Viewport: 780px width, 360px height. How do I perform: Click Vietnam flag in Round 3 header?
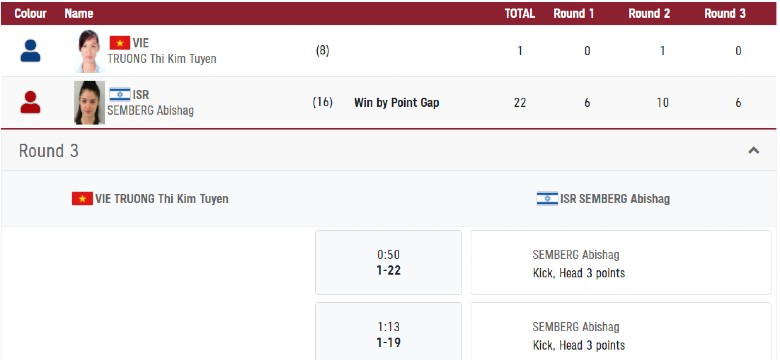point(82,199)
